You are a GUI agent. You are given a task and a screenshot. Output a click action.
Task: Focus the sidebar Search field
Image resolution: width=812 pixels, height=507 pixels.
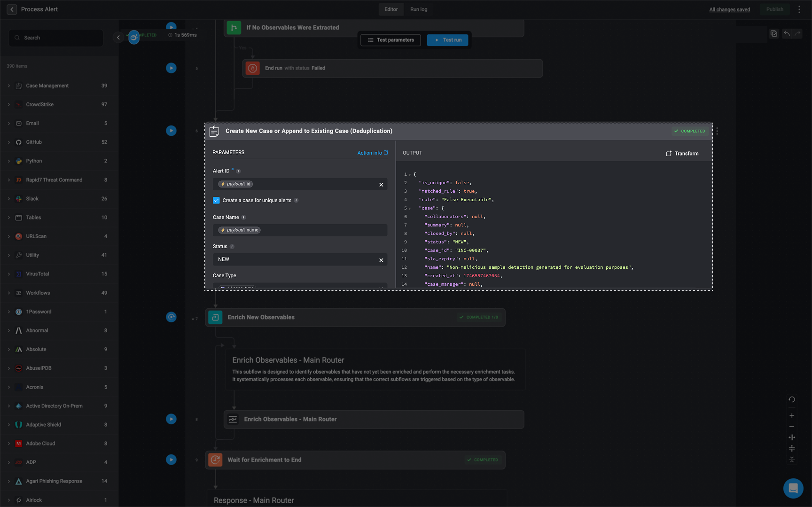tap(56, 38)
